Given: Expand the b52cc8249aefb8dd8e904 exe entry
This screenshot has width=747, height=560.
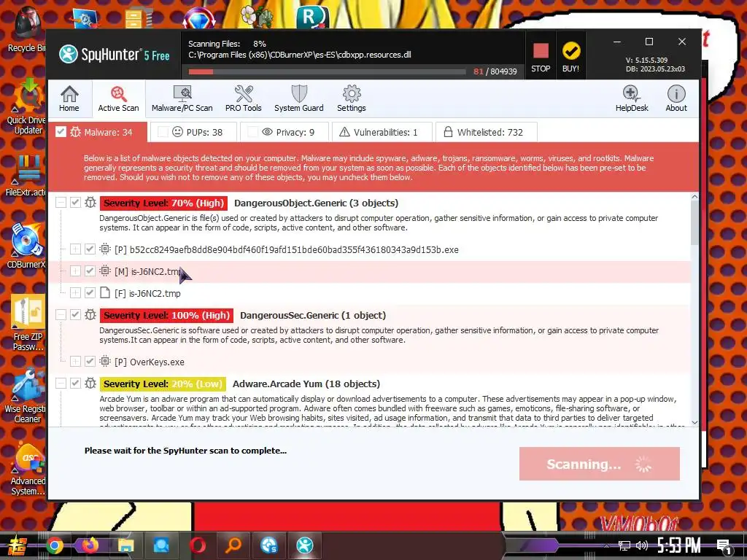Looking at the screenshot, I should click(75, 249).
